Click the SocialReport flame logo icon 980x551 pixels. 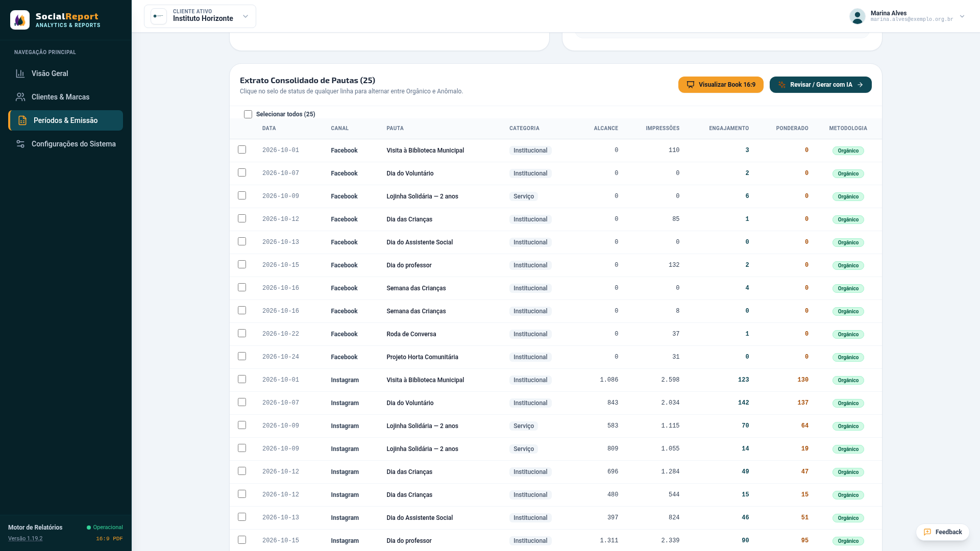20,20
